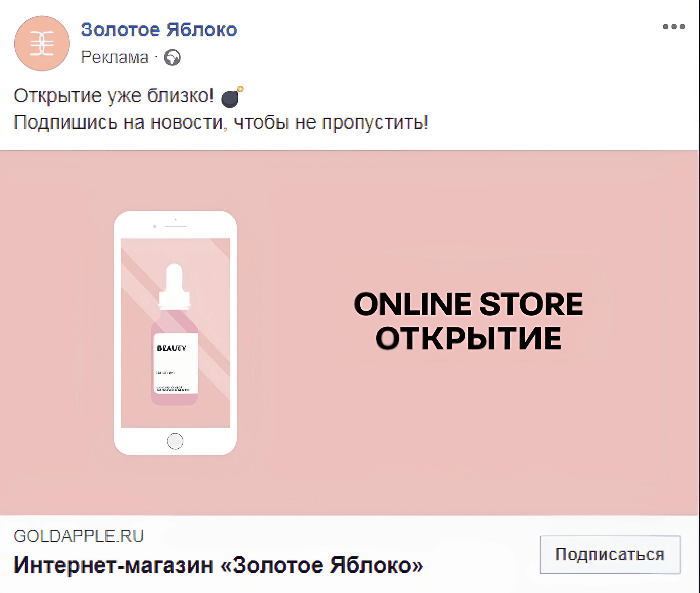The height and width of the screenshot is (593, 700).
Task: Open the 'Интернет-магазин «Золотое Яблоко»' headline
Action: point(219,565)
